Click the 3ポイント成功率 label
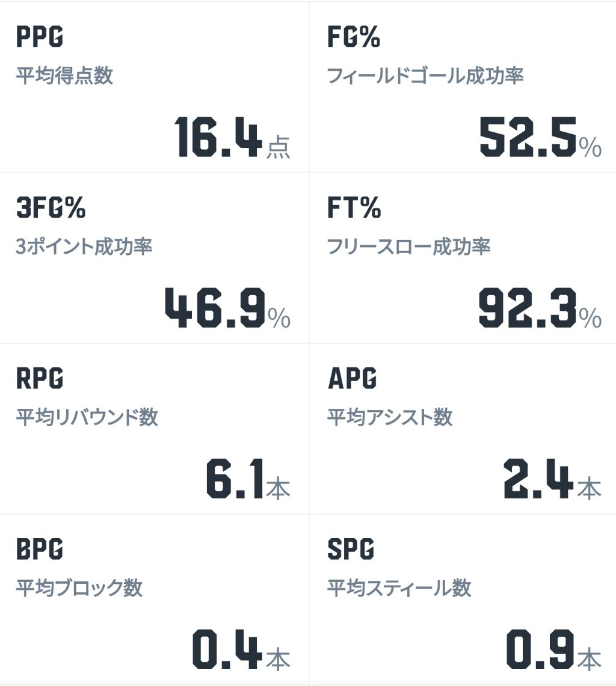This screenshot has width=616, height=686. [x=84, y=247]
